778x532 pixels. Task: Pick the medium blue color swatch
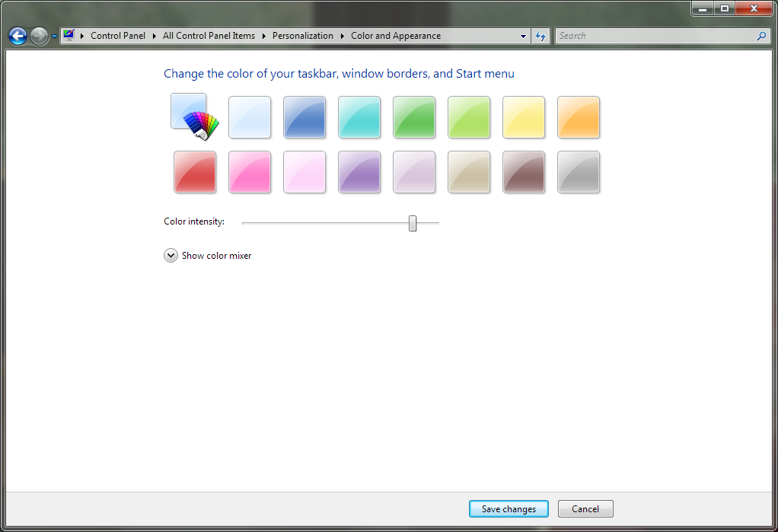(305, 117)
